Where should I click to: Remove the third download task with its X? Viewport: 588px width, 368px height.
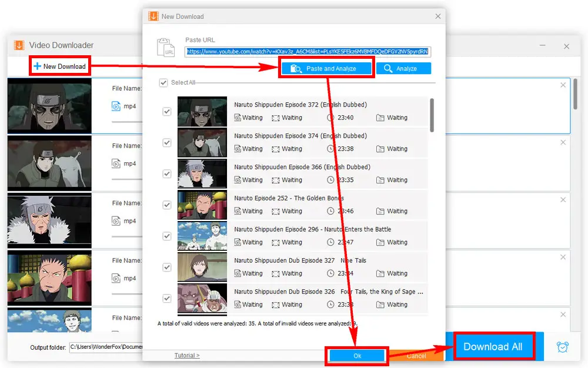point(563,200)
